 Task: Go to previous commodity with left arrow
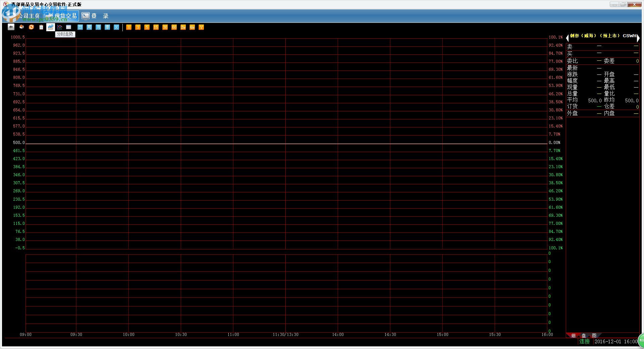click(568, 38)
